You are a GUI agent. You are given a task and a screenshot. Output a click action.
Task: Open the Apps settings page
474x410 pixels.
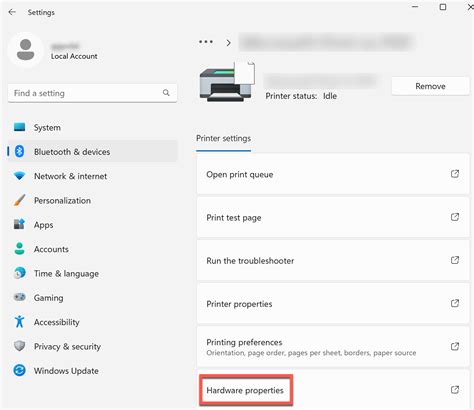[x=92, y=225]
